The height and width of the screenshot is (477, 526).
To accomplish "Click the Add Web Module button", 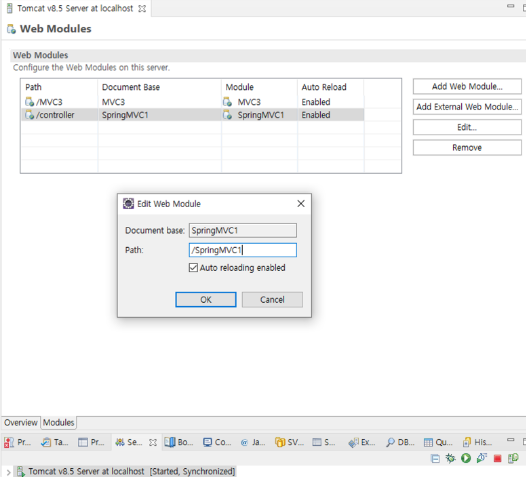I will (467, 87).
